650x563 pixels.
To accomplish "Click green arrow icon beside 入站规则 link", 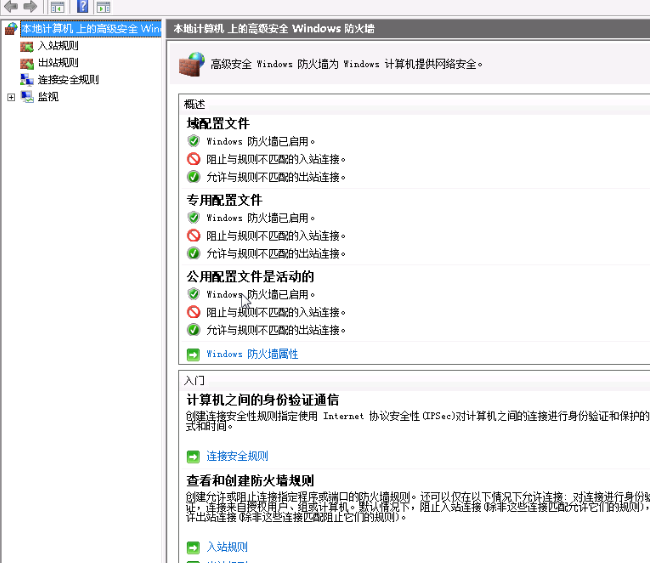I will (x=193, y=548).
